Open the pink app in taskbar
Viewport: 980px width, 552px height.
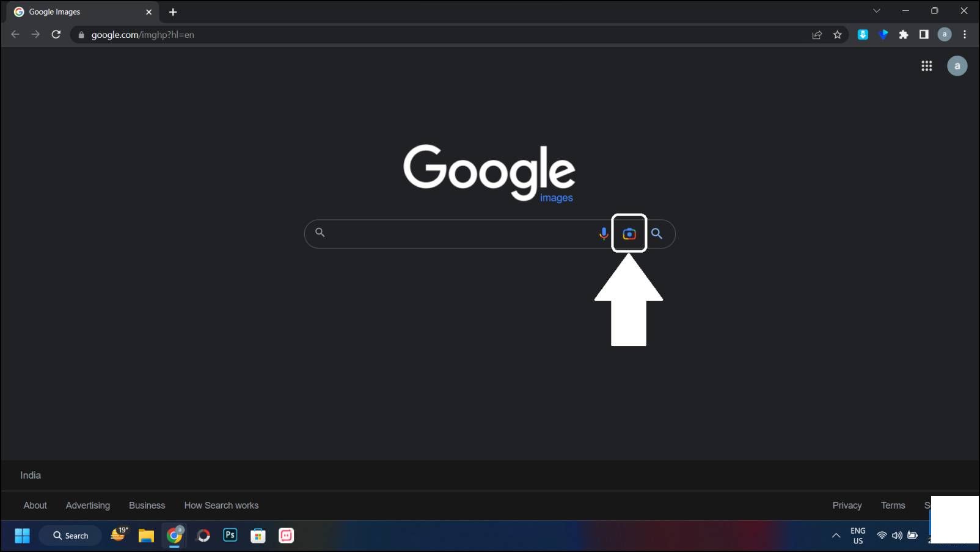click(286, 536)
